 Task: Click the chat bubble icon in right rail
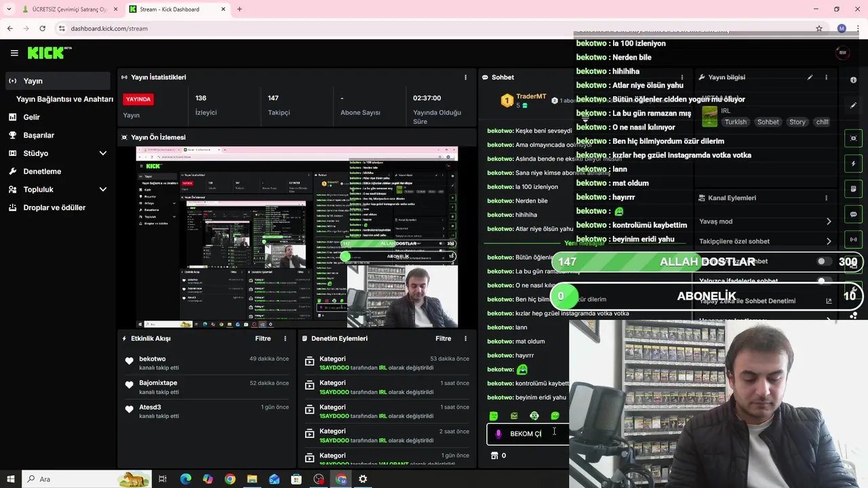click(853, 214)
